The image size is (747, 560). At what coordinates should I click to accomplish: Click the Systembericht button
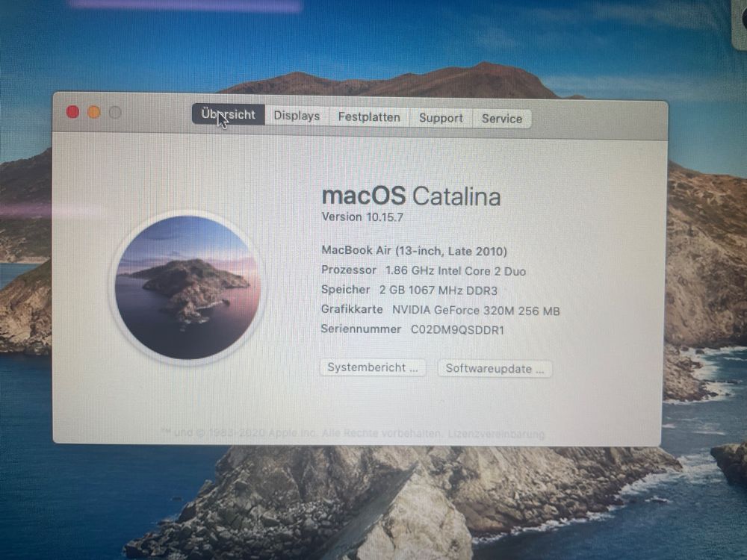(x=372, y=367)
